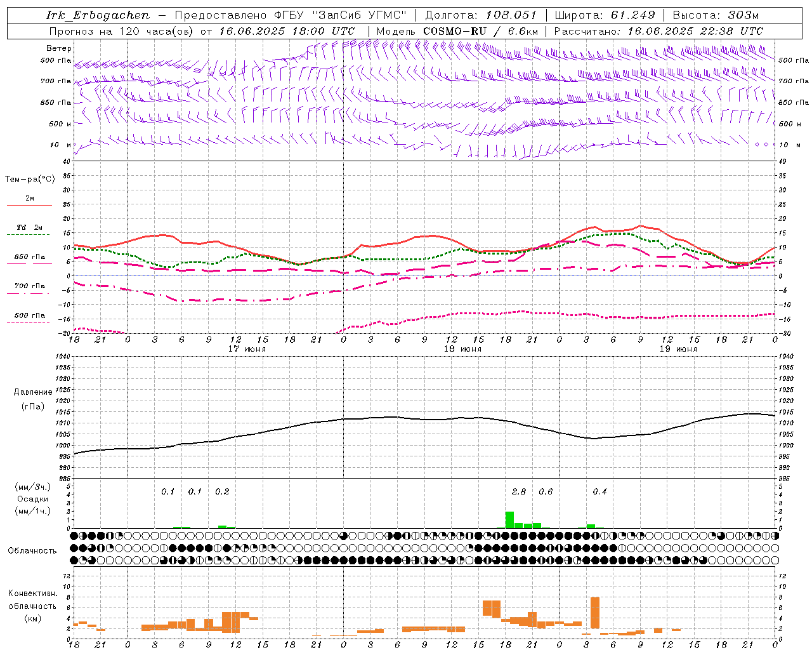Click the 0.4 precipitation amount value
Viewport: 812px width, 650px height.
point(599,492)
